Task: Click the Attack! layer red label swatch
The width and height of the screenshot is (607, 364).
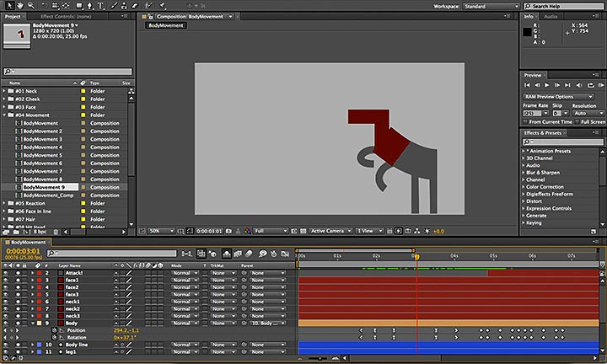Action: click(x=39, y=273)
